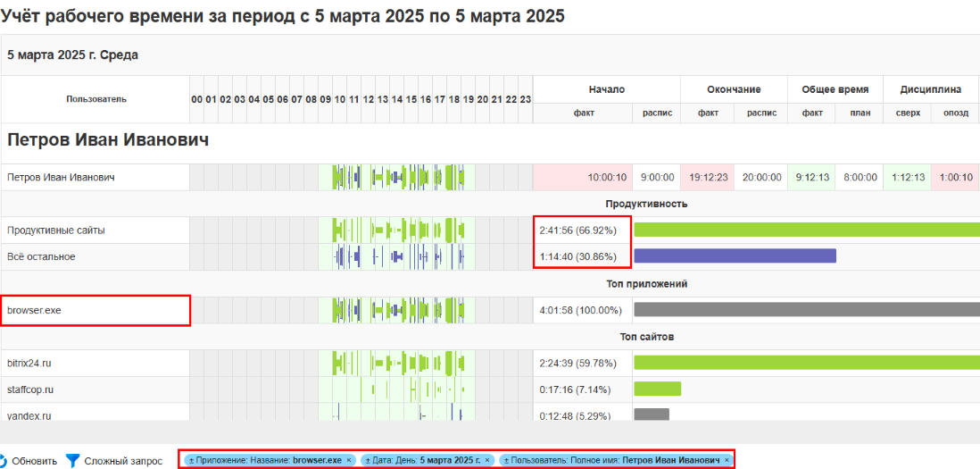Open the Сложный запрос link
The height and width of the screenshot is (469, 980).
click(x=123, y=461)
